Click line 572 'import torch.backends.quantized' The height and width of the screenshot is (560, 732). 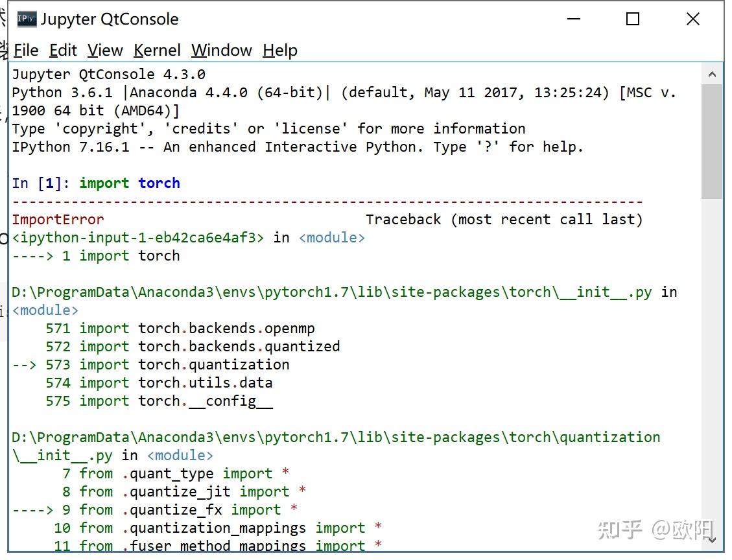[x=193, y=347]
